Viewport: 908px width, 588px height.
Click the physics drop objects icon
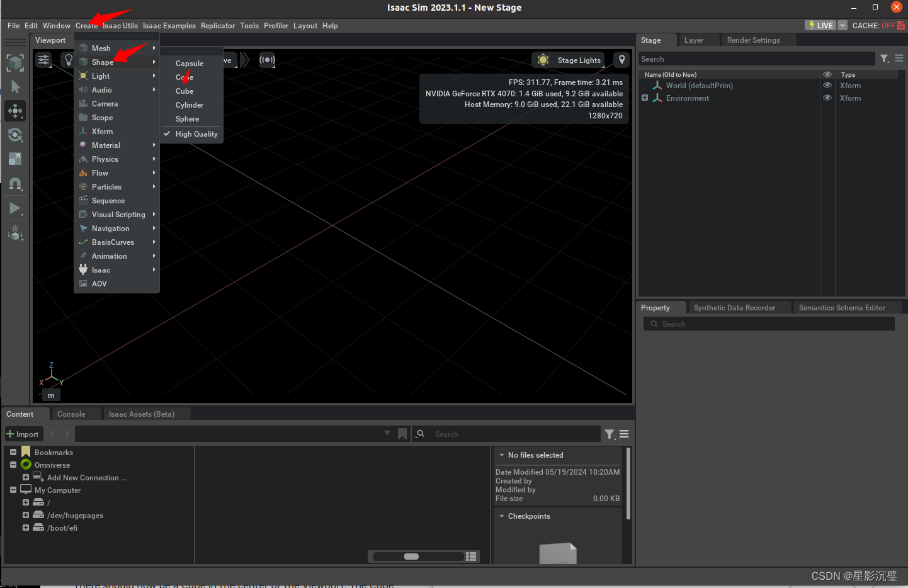pos(15,233)
